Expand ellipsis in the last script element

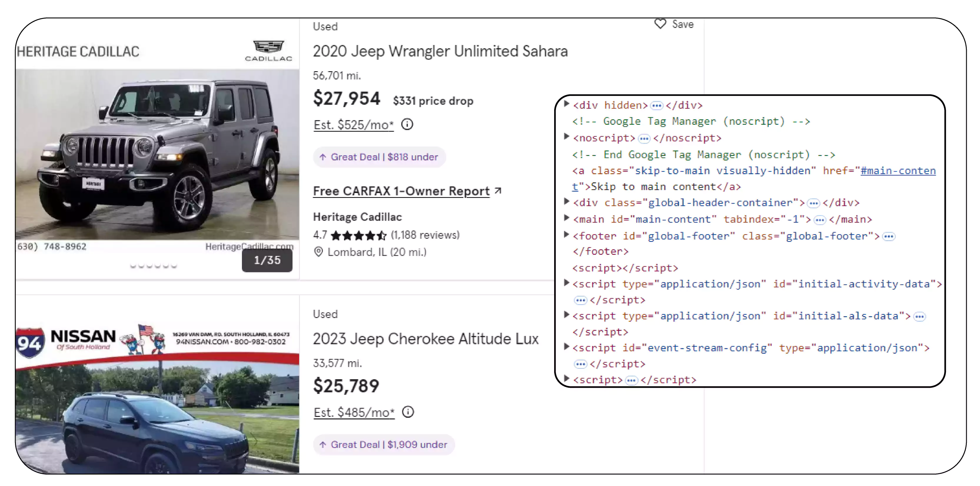[632, 380]
